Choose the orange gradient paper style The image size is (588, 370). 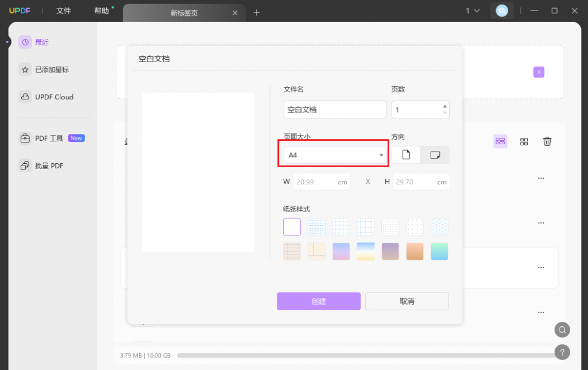pyautogui.click(x=415, y=251)
